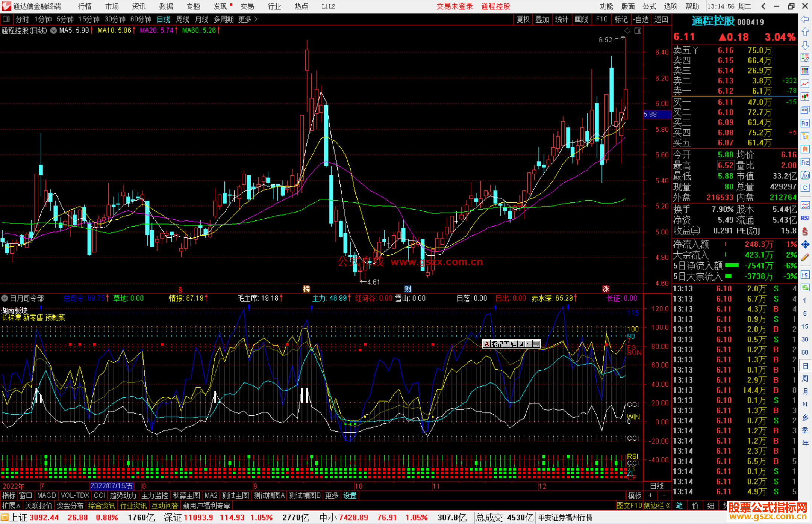Open the f(x) formula manager icon
Viewport: 812px width, 524px height.
(805, 175)
